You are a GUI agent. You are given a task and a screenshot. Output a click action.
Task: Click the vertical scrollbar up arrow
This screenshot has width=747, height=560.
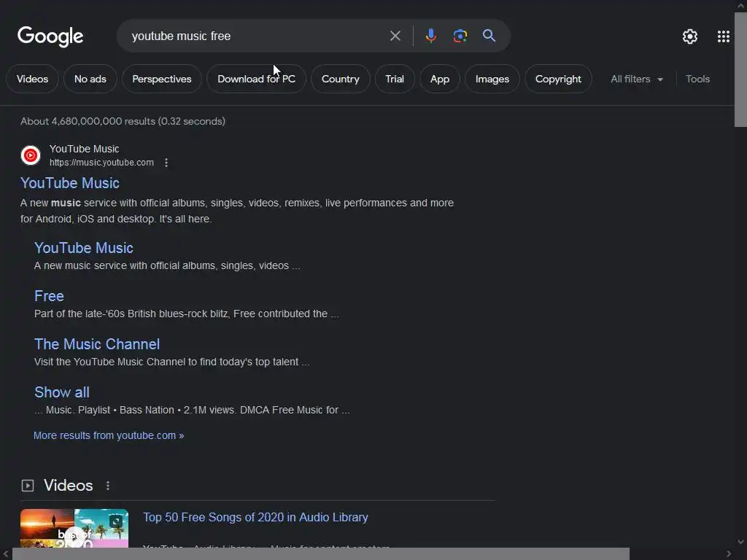[740, 6]
